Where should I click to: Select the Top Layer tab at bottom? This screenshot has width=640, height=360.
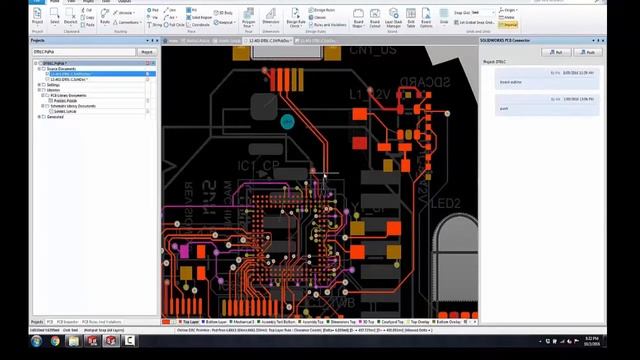(189, 322)
